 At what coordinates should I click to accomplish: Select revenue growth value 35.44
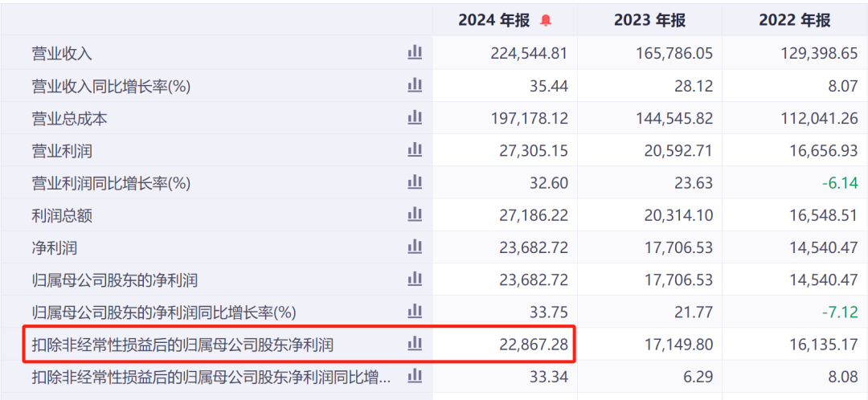click(x=550, y=86)
